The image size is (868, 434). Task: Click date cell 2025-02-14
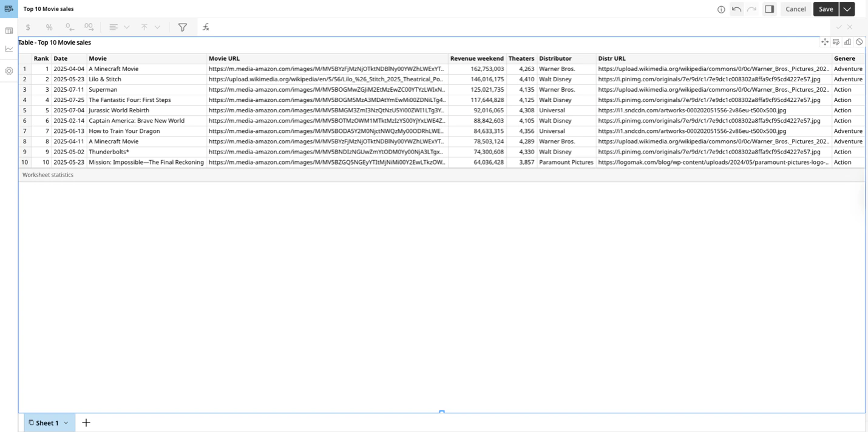point(69,121)
